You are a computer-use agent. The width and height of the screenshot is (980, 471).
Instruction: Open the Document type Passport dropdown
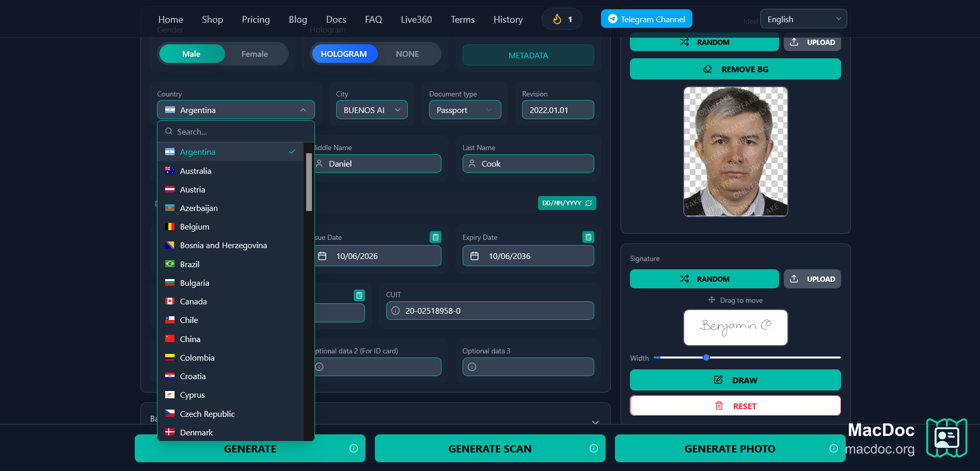pos(465,110)
